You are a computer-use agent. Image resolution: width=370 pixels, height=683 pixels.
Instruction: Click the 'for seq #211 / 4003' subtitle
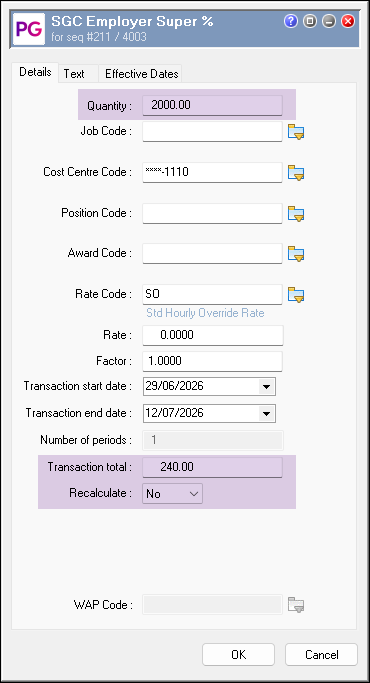coord(99,37)
